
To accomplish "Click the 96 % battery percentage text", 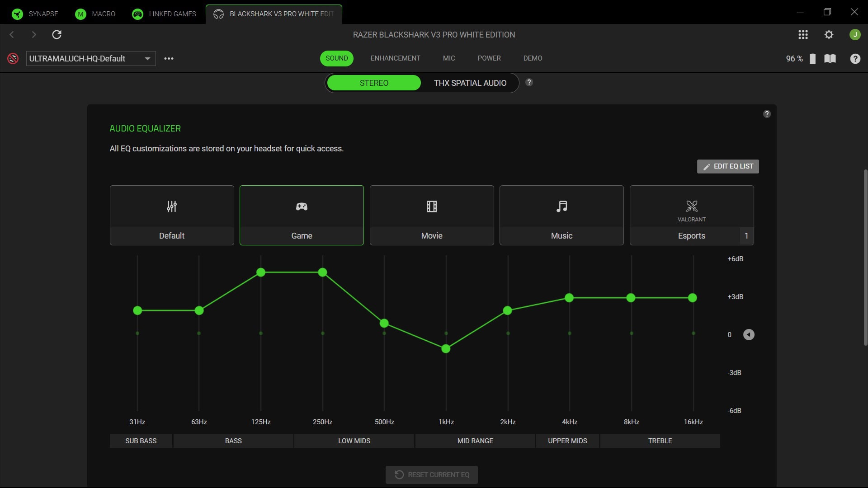I will [x=794, y=59].
